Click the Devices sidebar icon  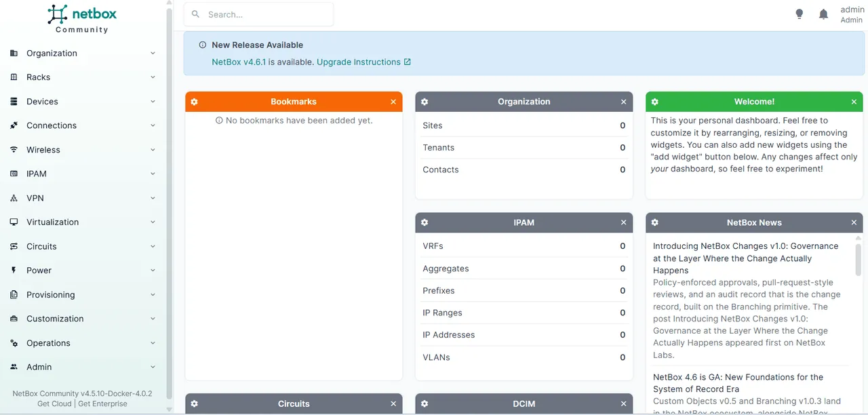(14, 102)
